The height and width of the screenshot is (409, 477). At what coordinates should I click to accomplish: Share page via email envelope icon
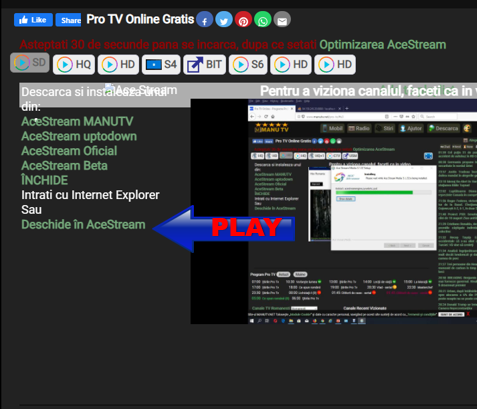point(282,20)
